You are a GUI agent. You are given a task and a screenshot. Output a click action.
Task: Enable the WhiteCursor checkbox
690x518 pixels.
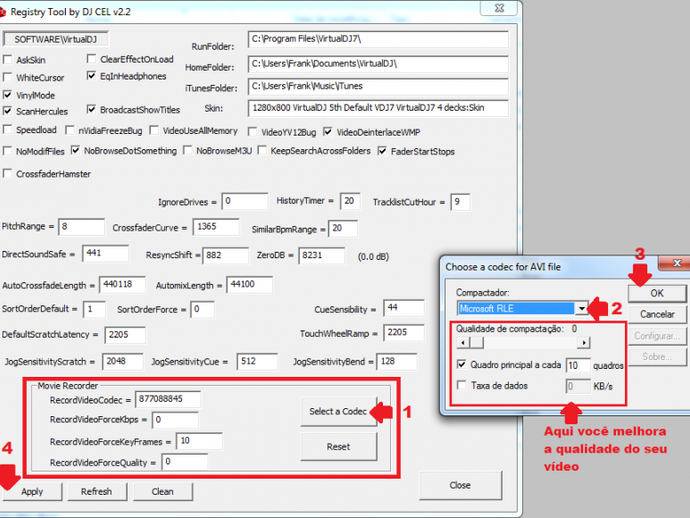click(x=7, y=77)
